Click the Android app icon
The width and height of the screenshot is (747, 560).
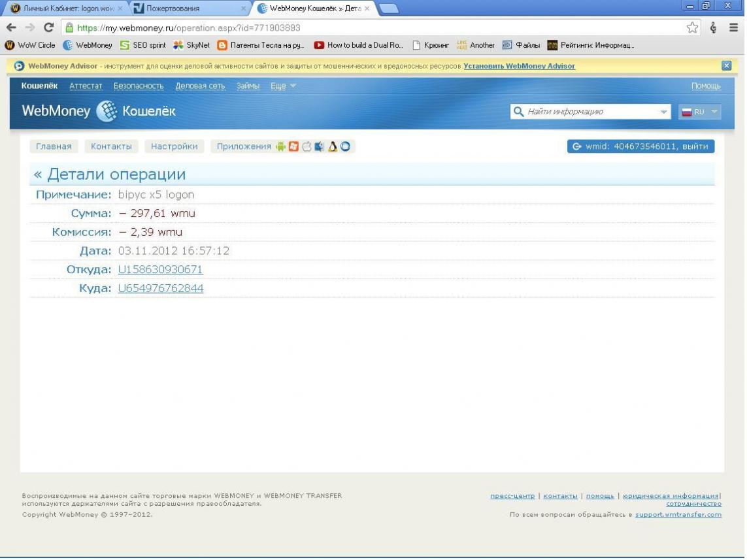[x=281, y=146]
